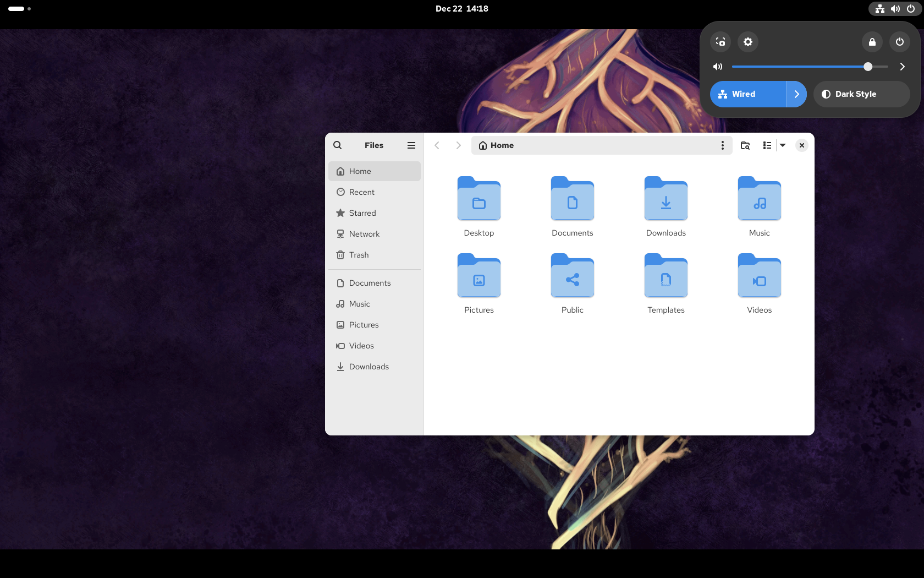
Task: Open the path bar three-dot menu
Action: coord(723,145)
